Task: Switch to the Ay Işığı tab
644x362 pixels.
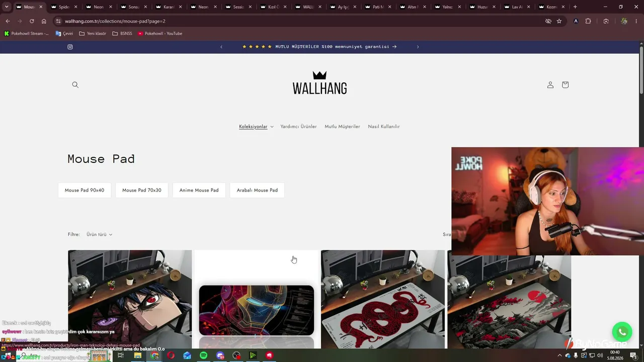Action: [x=343, y=7]
